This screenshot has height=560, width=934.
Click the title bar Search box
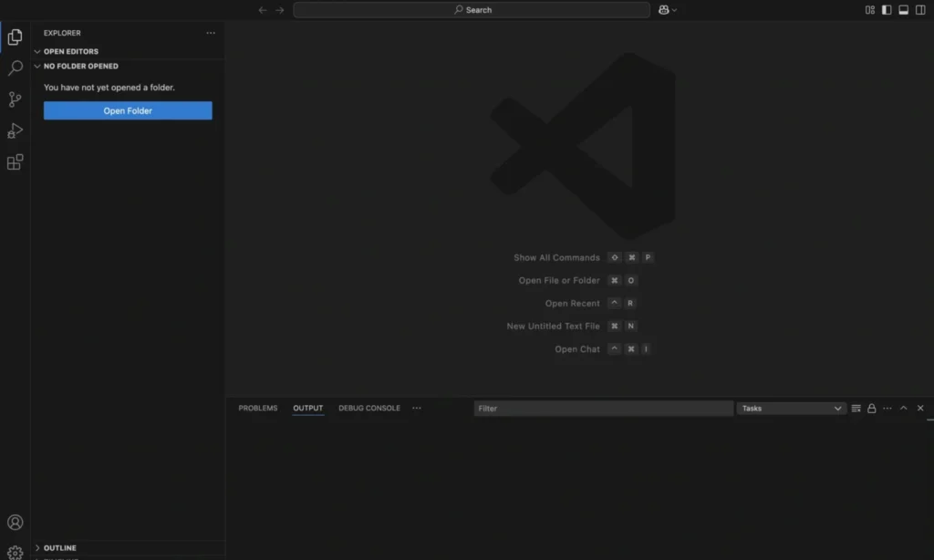click(472, 10)
